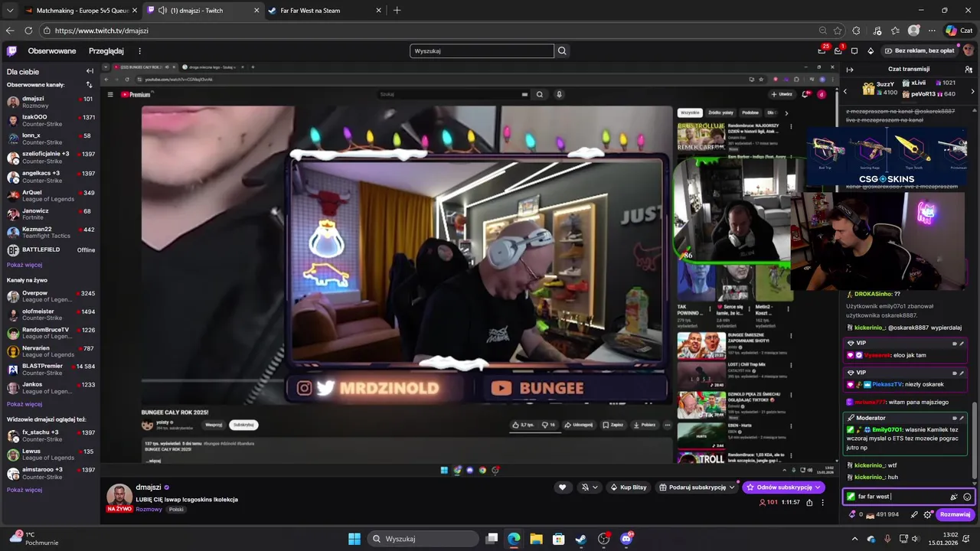This screenshot has width=980, height=551.
Task: Open Prime loot crown with 25 badge
Action: (822, 51)
